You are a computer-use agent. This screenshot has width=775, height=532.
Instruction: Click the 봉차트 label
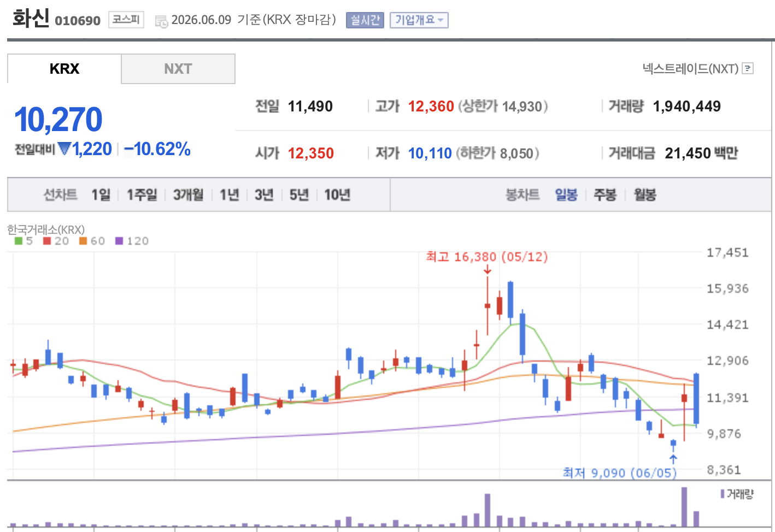coord(522,194)
